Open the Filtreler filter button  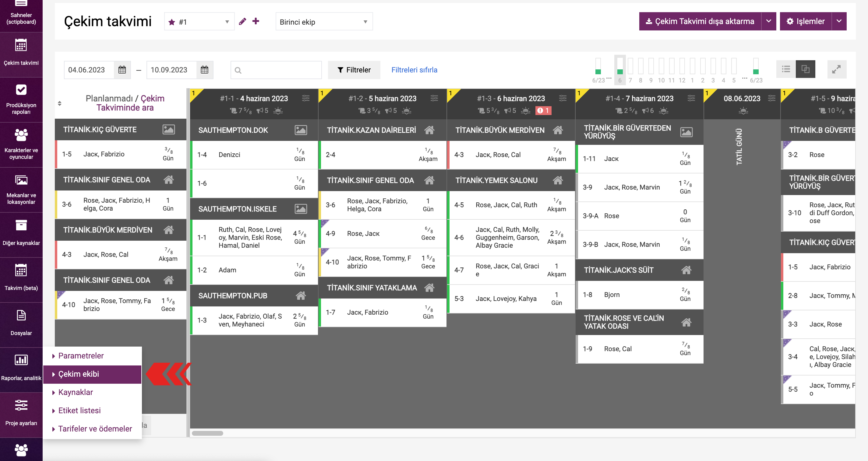tap(354, 70)
